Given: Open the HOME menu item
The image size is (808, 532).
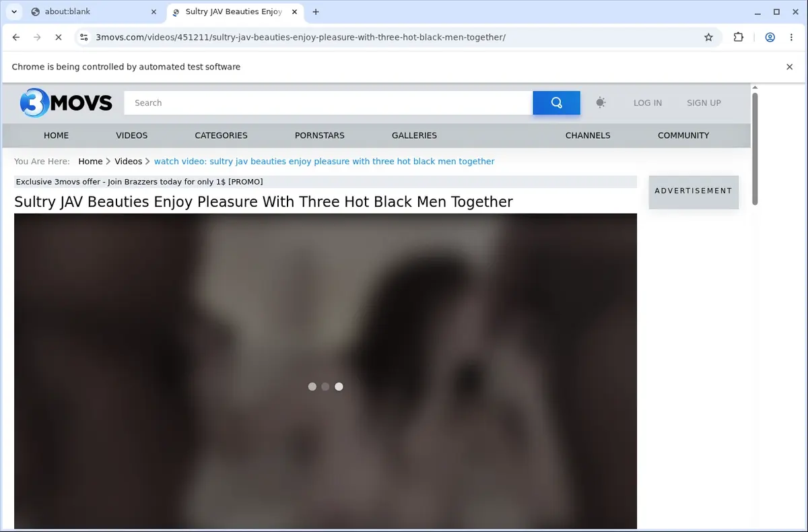Looking at the screenshot, I should 57,135.
